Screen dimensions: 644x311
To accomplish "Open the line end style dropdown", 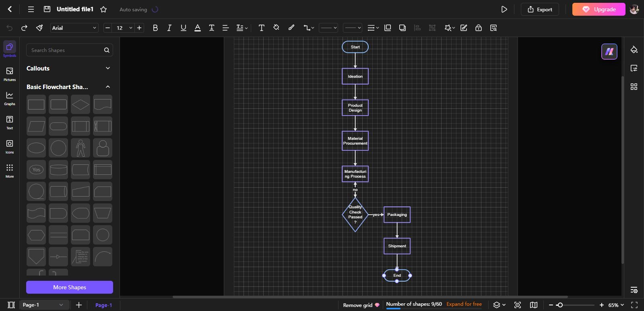I will point(353,28).
